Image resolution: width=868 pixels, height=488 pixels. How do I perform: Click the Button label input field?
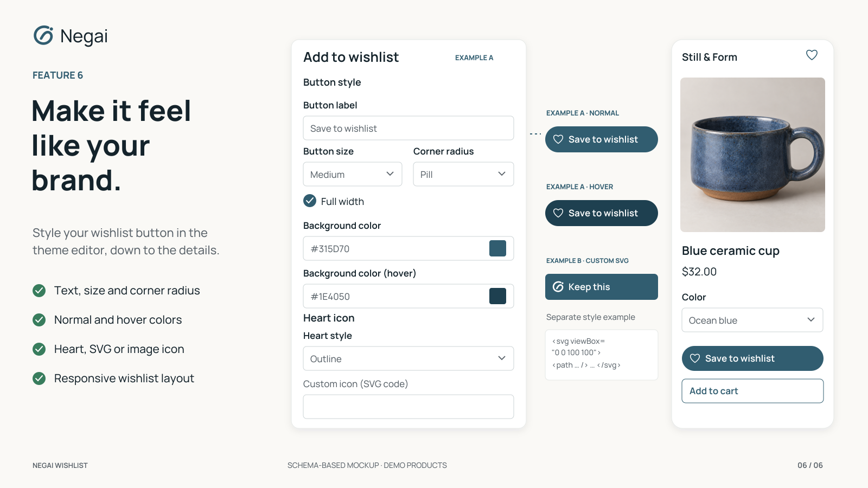point(409,128)
